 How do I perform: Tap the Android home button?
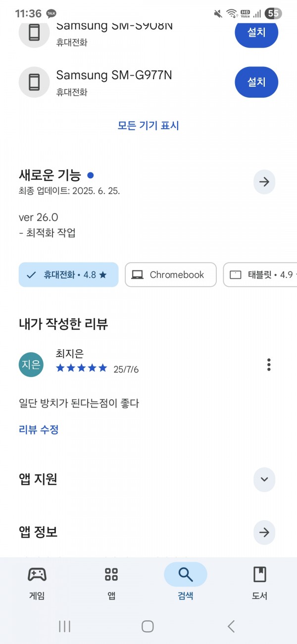click(148, 626)
